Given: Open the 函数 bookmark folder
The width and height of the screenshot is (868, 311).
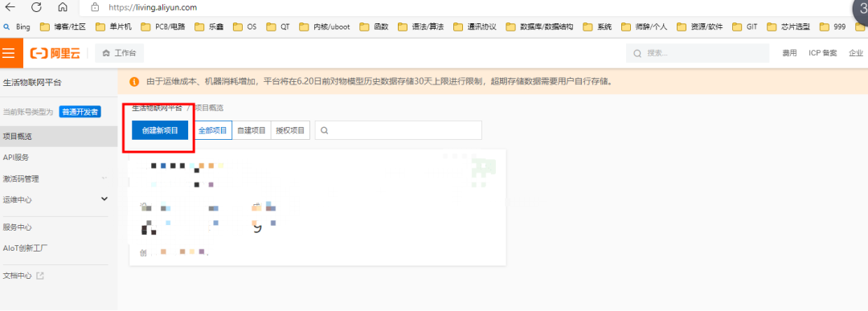Looking at the screenshot, I should 375,27.
